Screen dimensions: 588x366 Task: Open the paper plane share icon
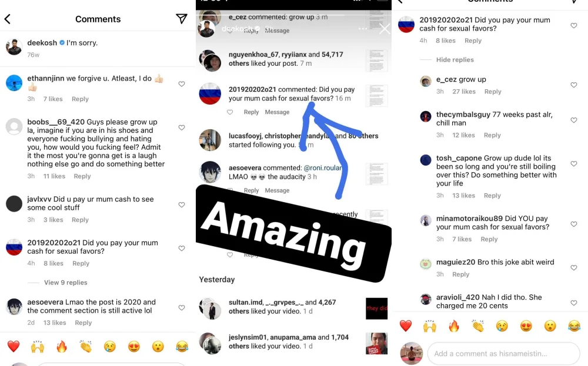(182, 19)
